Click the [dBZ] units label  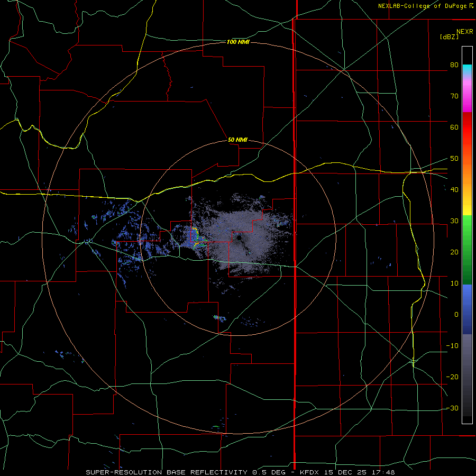(449, 36)
